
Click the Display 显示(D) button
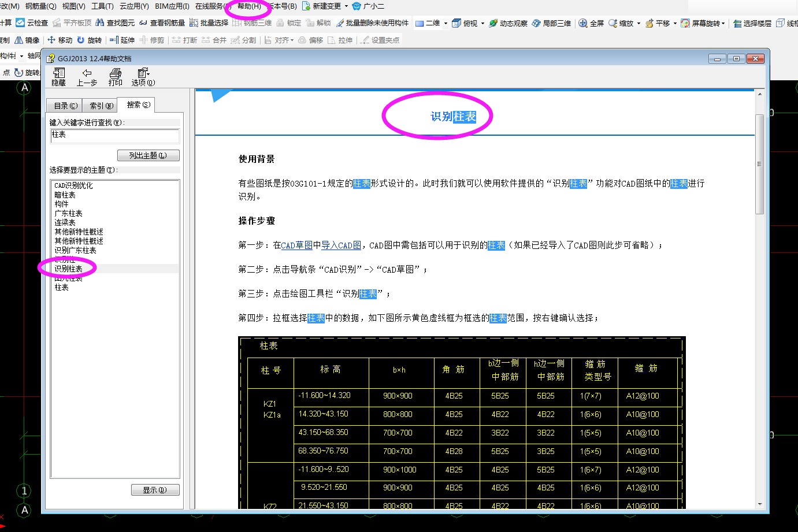155,490
